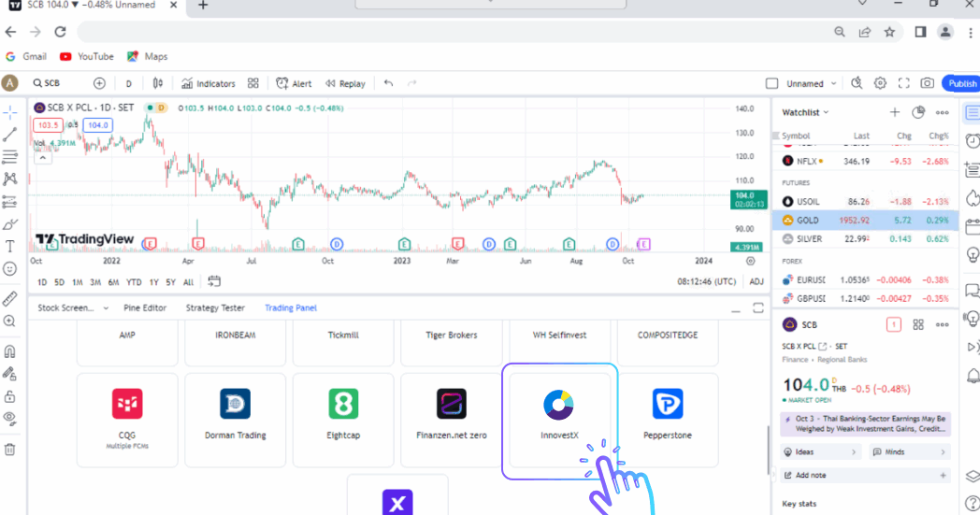Change the D timeframe interval

(x=129, y=83)
